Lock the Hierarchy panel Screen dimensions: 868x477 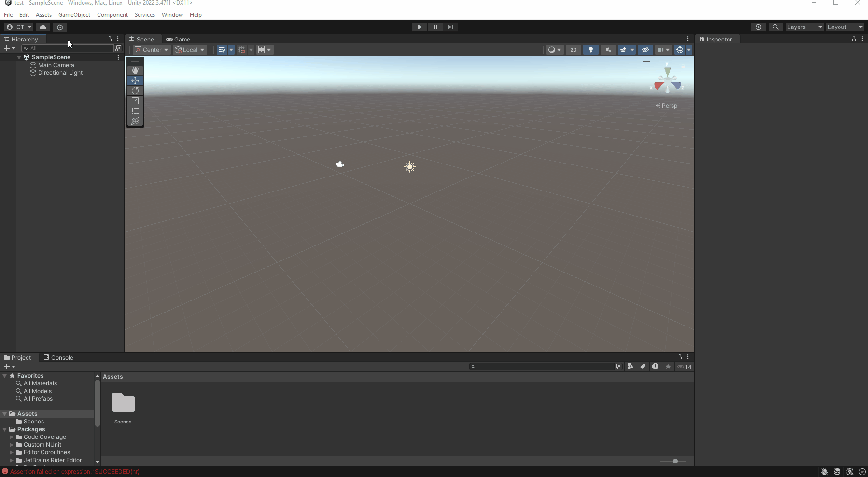110,39
